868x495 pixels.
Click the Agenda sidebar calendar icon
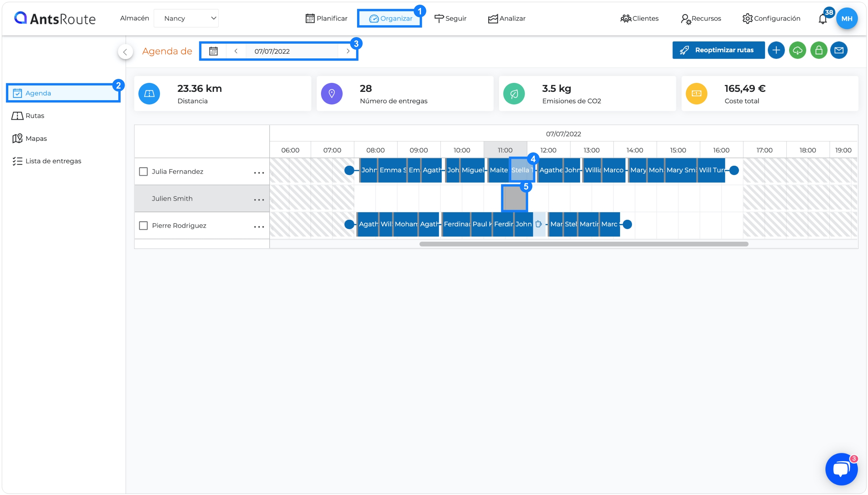coord(17,93)
